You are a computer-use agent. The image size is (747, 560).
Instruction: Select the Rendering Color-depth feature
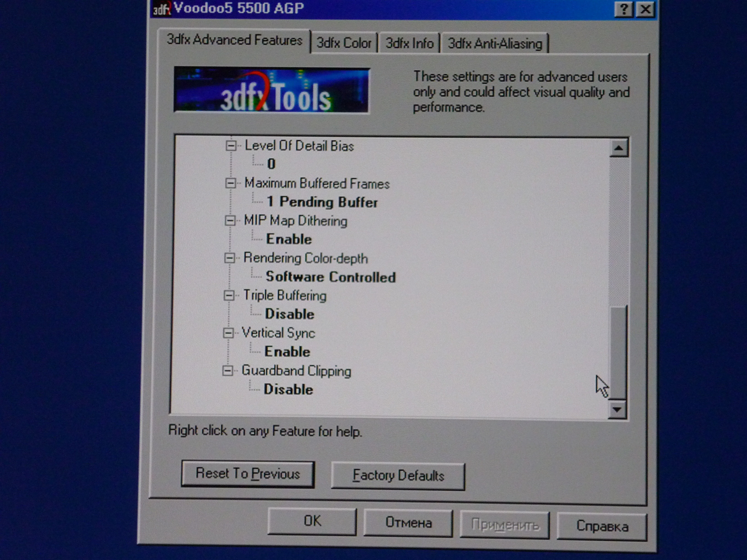click(305, 258)
